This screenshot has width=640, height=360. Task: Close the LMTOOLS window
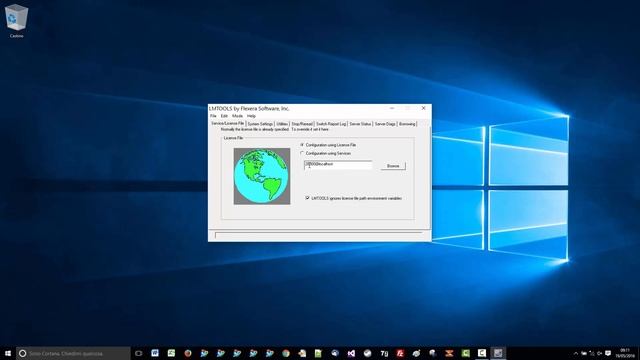point(423,108)
